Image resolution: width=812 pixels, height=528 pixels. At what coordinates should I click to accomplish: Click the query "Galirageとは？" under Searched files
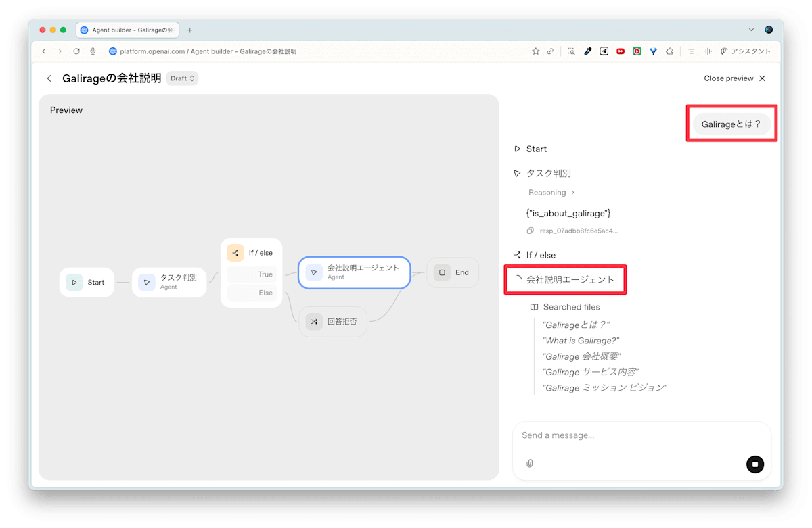(576, 325)
